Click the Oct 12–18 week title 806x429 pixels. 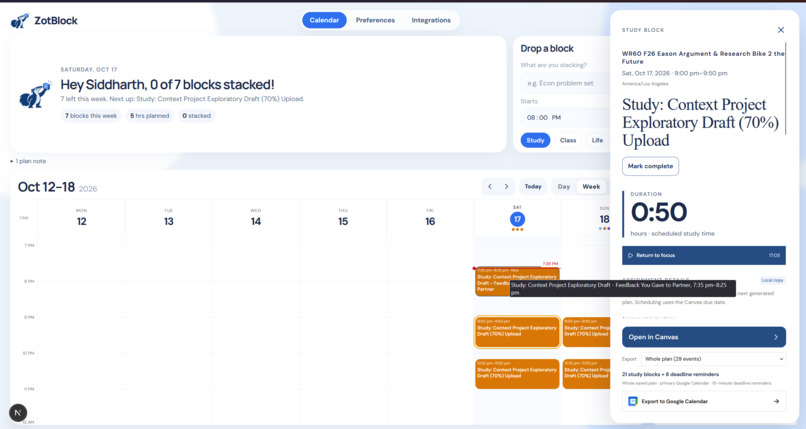(x=46, y=187)
